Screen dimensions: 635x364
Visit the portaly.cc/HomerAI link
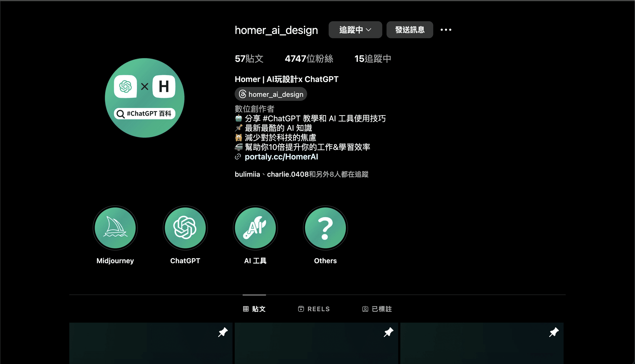point(281,157)
